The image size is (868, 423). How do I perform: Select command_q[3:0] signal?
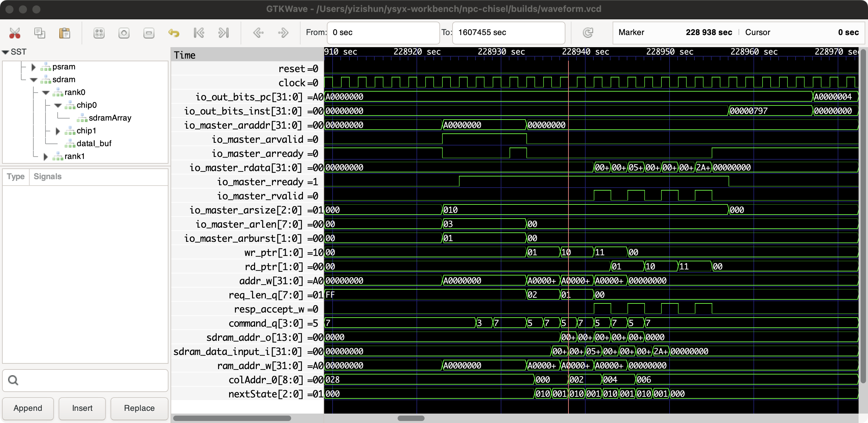247,323
